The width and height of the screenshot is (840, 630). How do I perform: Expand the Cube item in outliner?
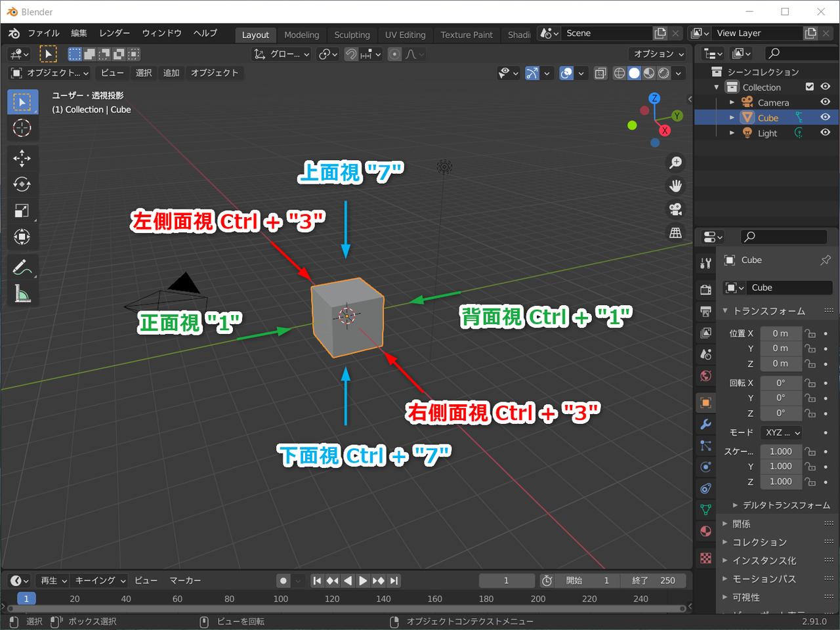point(732,117)
